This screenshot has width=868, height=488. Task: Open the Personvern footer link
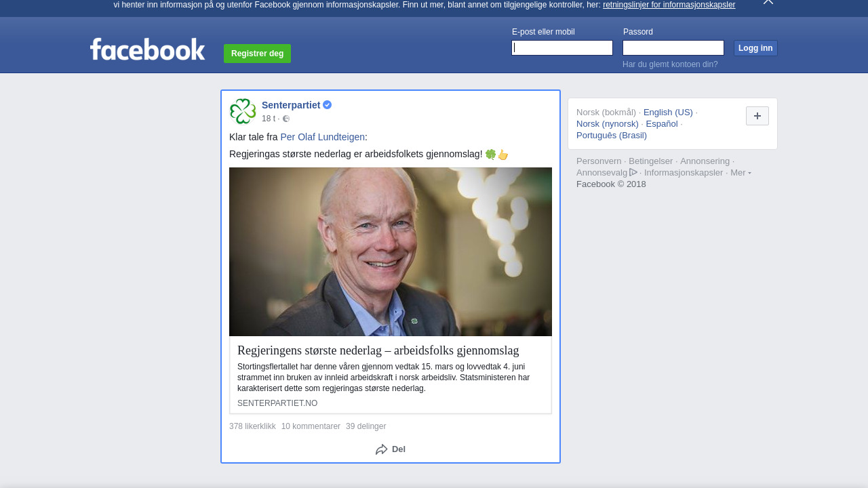click(x=599, y=161)
